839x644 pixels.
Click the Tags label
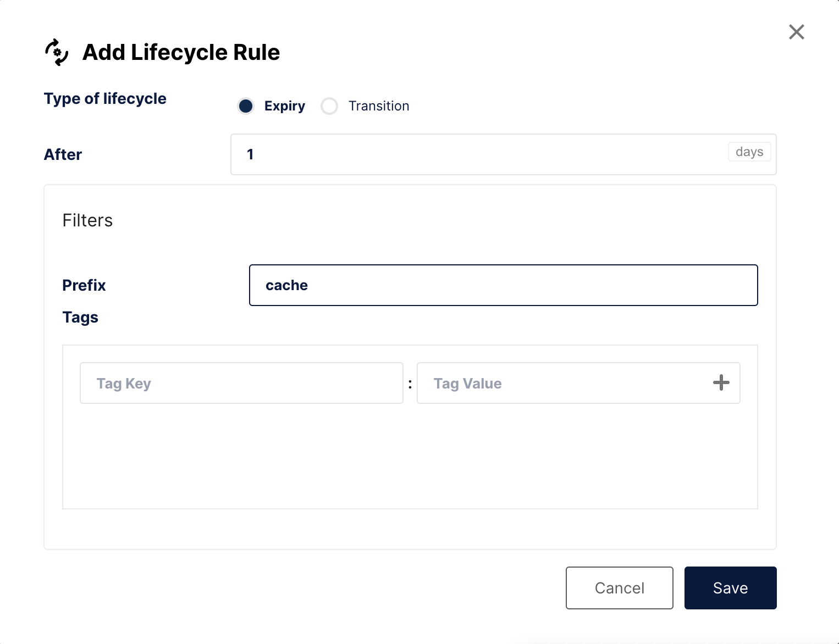tap(80, 317)
